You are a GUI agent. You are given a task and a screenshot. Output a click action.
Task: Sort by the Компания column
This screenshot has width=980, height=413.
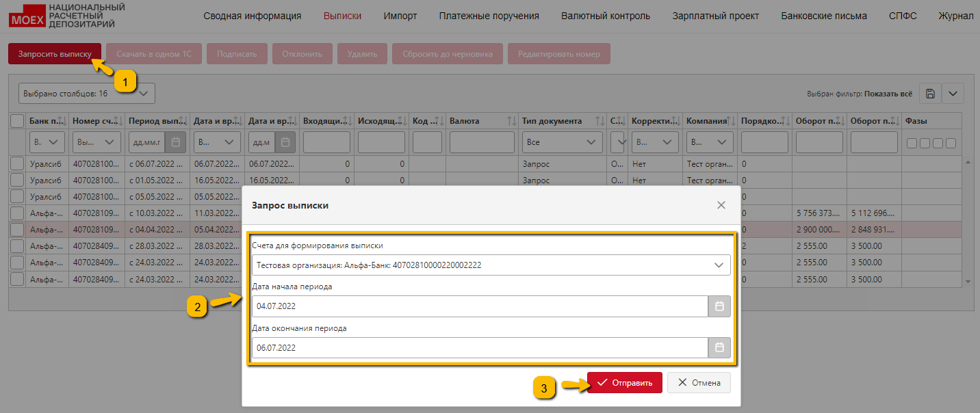(x=730, y=121)
